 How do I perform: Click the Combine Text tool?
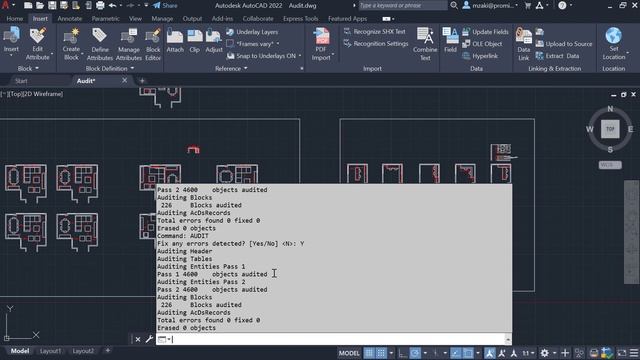coord(425,44)
